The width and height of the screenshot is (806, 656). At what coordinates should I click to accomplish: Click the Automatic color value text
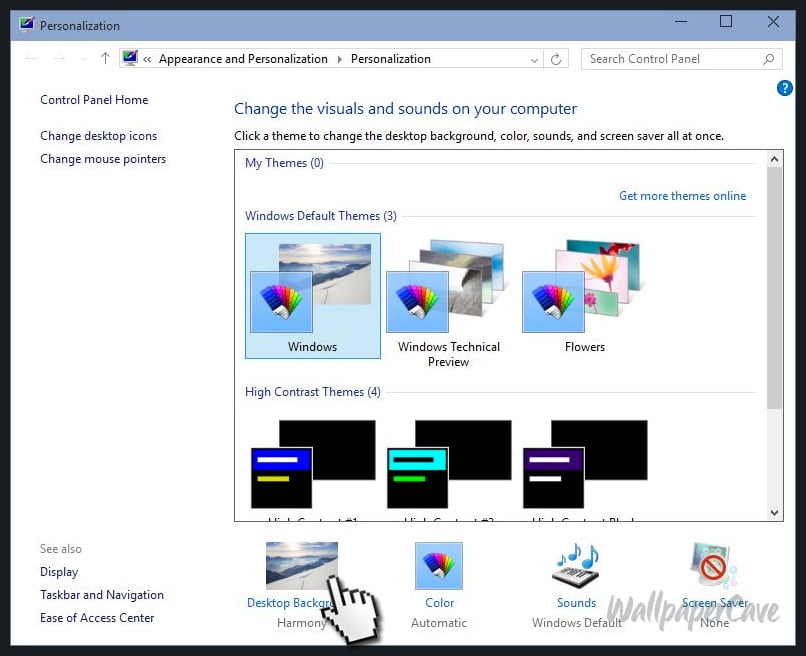(x=439, y=623)
